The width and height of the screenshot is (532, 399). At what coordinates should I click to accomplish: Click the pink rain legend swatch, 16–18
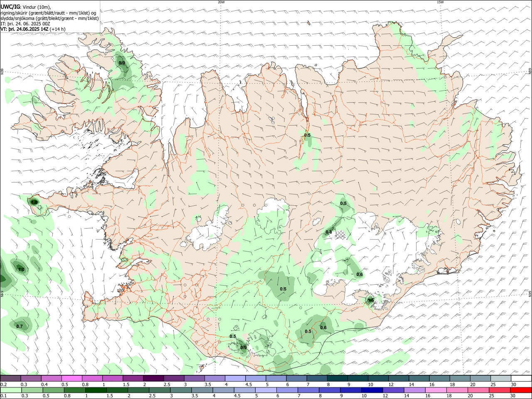click(x=435, y=390)
